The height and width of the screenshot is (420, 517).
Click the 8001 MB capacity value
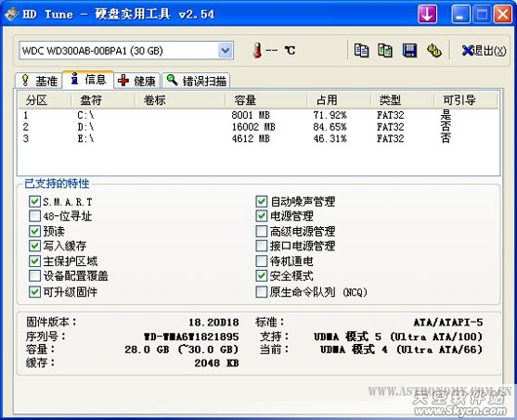(x=251, y=115)
